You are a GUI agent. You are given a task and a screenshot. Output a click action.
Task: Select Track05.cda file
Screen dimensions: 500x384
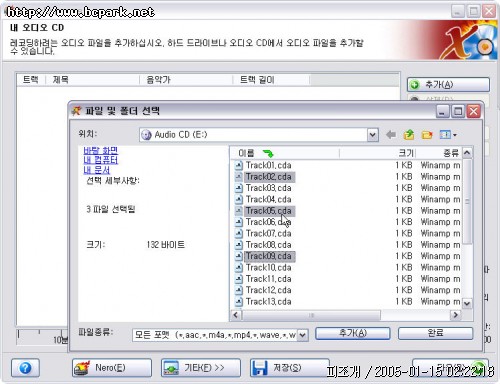[x=269, y=211]
